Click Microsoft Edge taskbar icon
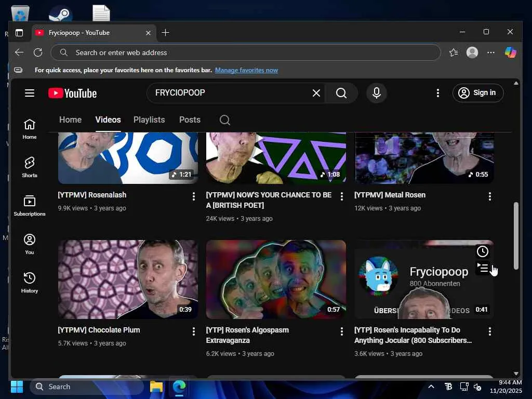 click(x=179, y=387)
